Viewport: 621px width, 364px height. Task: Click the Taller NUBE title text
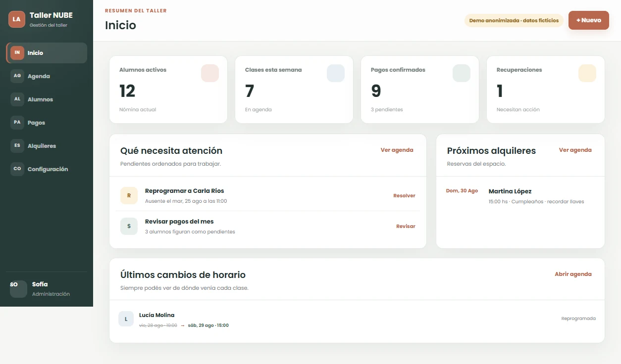51,15
